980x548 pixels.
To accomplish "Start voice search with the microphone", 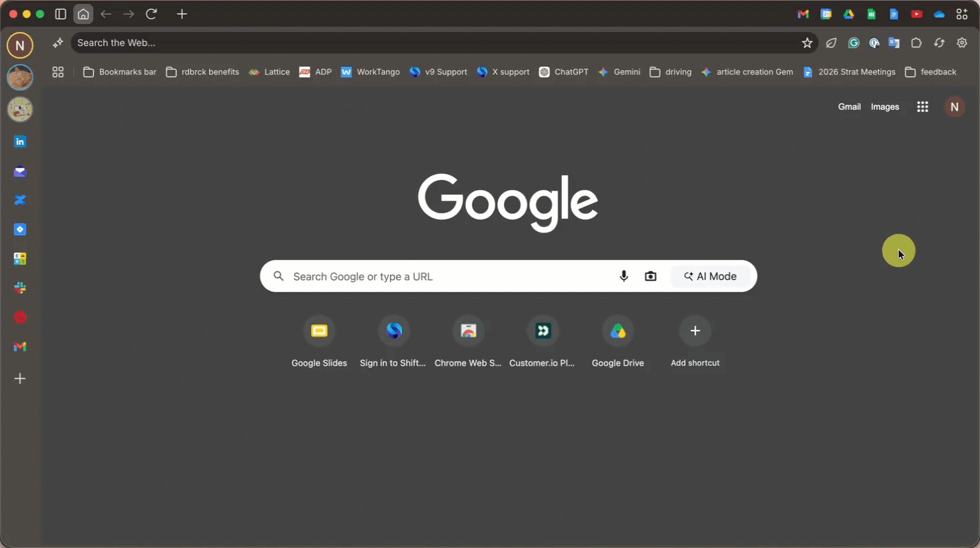I will point(624,276).
